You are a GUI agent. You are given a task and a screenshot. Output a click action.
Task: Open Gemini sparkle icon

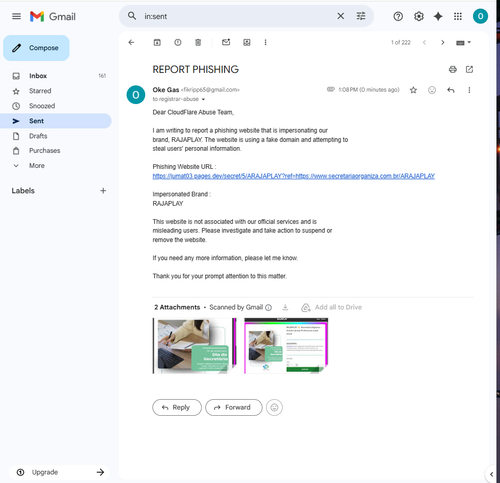coord(438,16)
